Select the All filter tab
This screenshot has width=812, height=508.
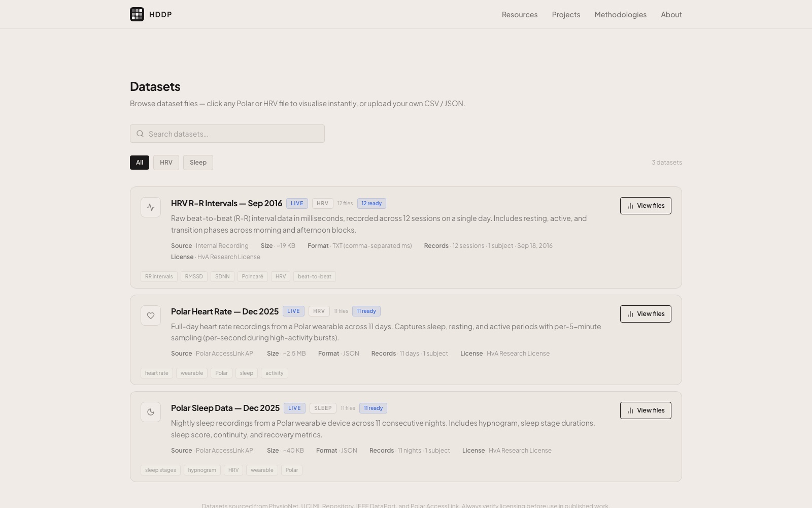tap(140, 163)
